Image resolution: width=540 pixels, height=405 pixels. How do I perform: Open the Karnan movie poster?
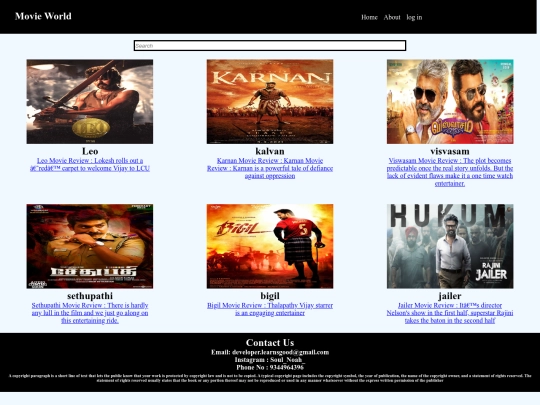270,102
